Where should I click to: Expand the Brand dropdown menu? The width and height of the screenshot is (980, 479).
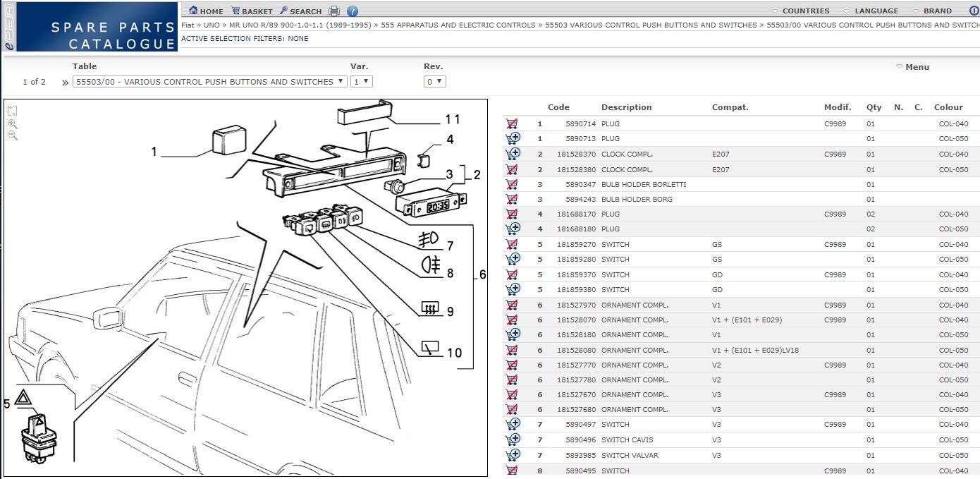[931, 11]
